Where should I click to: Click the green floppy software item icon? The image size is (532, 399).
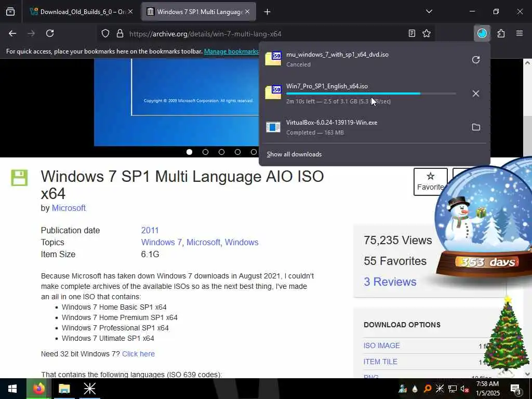tap(19, 178)
